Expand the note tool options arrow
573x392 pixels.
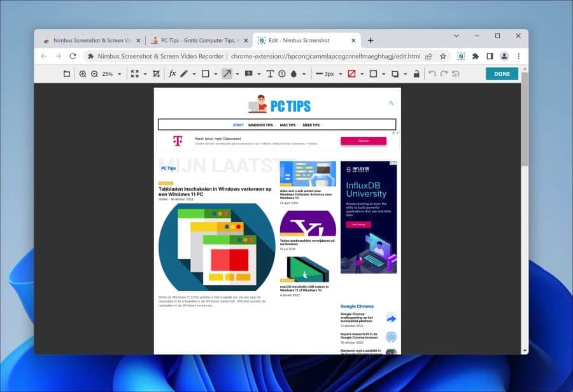pyautogui.click(x=258, y=74)
